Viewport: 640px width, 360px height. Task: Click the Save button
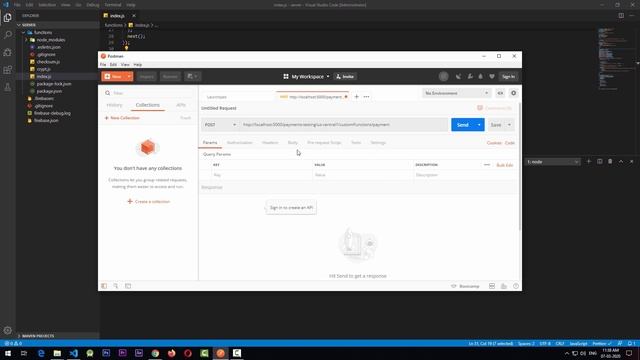(x=496, y=125)
